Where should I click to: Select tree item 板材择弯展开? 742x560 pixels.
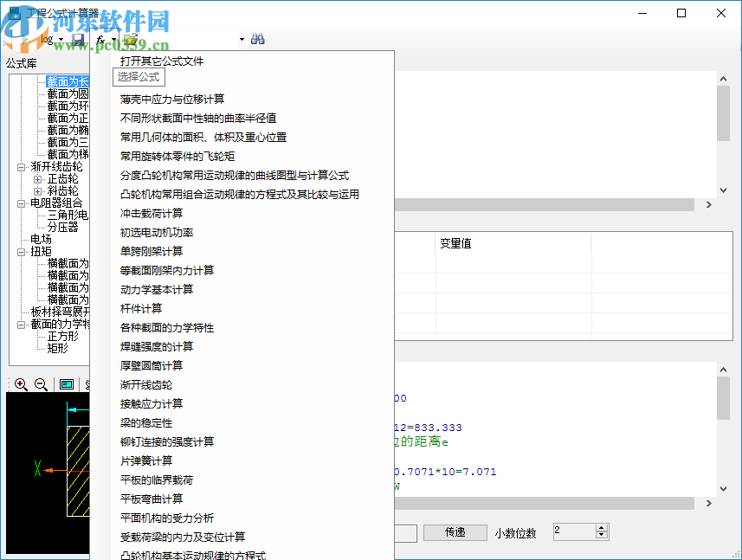pos(60,312)
